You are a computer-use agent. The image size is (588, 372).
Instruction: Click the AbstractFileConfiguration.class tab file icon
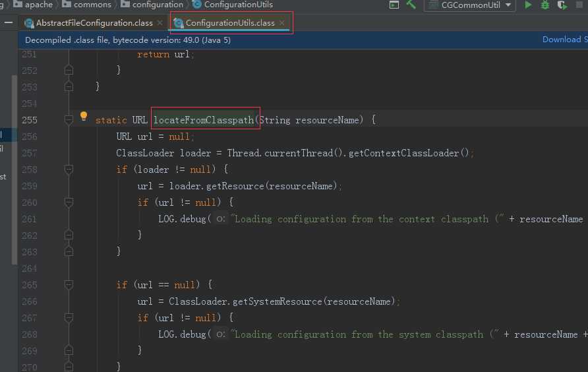point(29,23)
